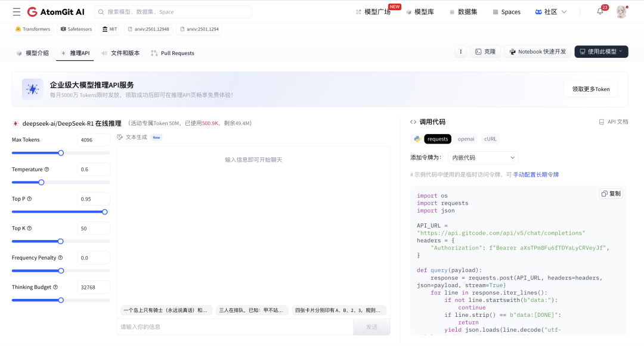Select the requests code tab
The width and height of the screenshot is (644, 346).
(438, 139)
